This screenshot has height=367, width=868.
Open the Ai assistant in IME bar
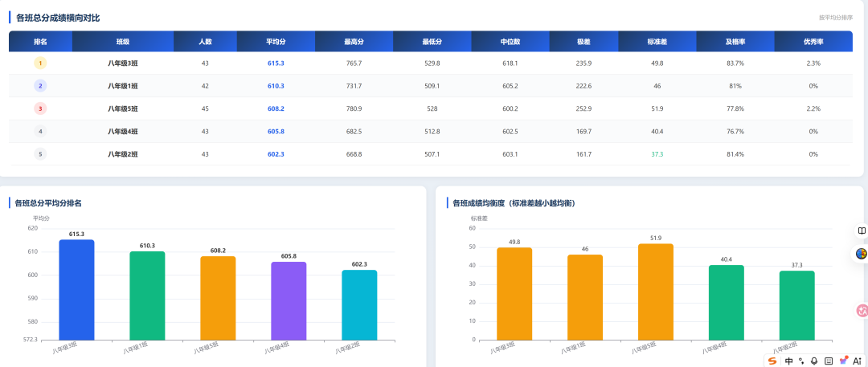[858, 361]
